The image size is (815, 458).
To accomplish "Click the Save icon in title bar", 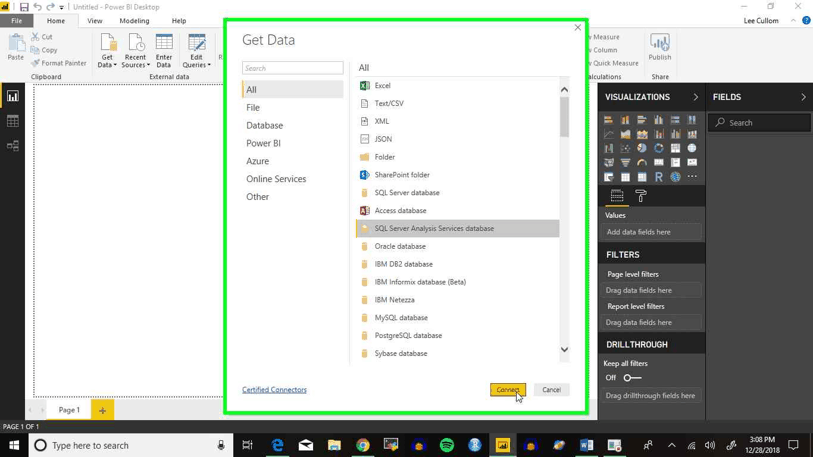I will 24,7.
